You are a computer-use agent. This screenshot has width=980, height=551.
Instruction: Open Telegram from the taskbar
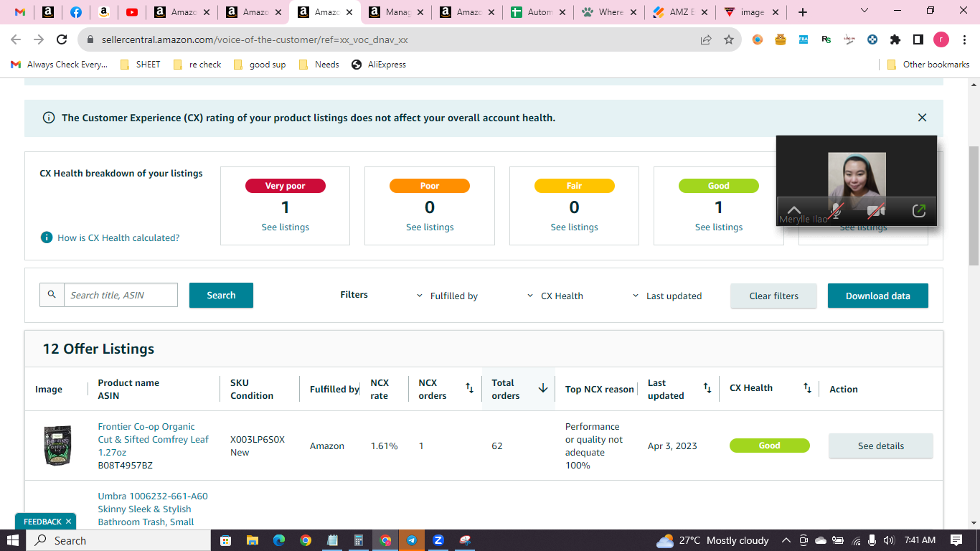pyautogui.click(x=412, y=540)
